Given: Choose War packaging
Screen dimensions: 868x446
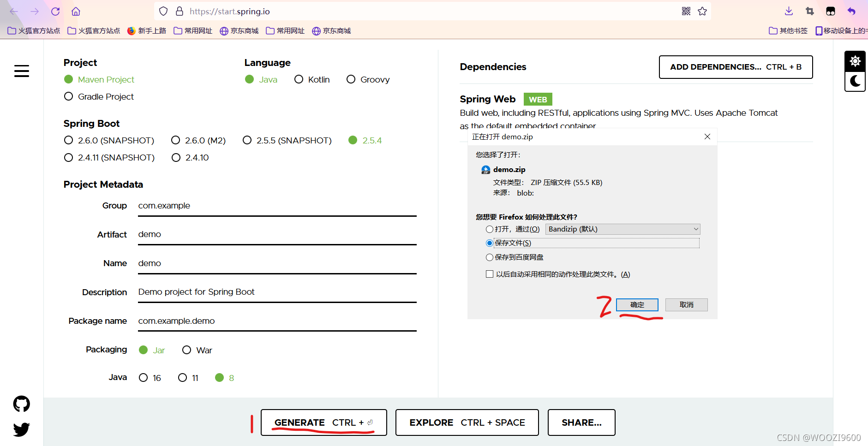Looking at the screenshot, I should (197, 350).
